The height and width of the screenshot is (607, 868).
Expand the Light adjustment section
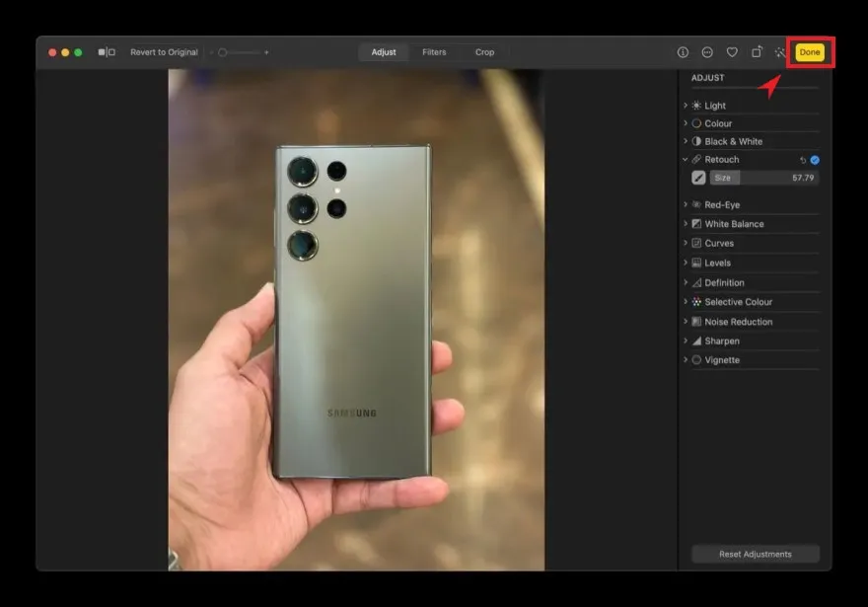point(686,106)
